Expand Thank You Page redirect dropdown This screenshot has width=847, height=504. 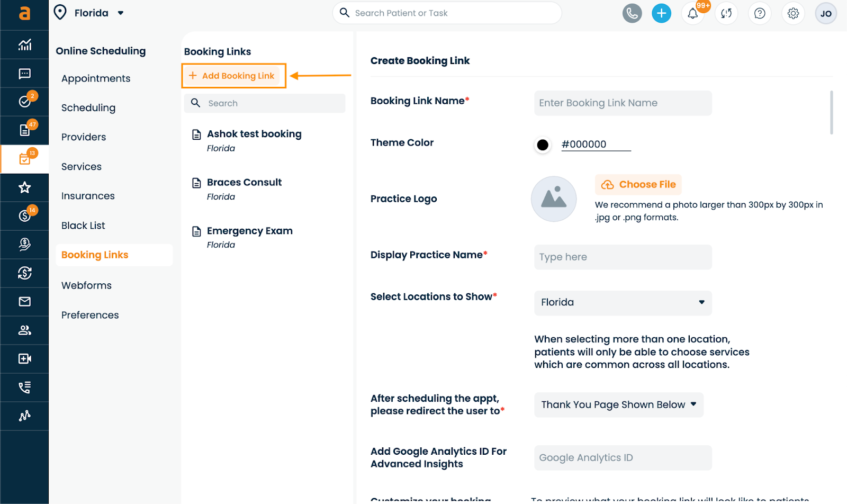(618, 405)
